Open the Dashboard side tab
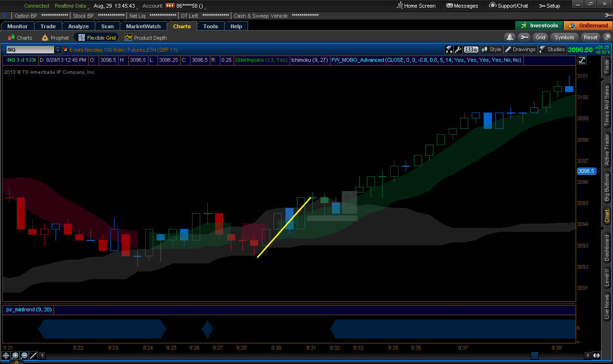This screenshot has width=613, height=364. point(607,248)
